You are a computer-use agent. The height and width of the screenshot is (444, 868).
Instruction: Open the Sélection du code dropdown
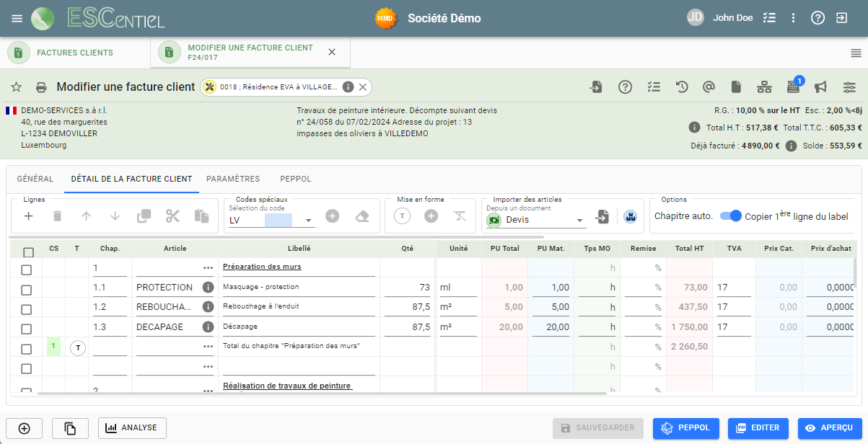[x=309, y=221]
